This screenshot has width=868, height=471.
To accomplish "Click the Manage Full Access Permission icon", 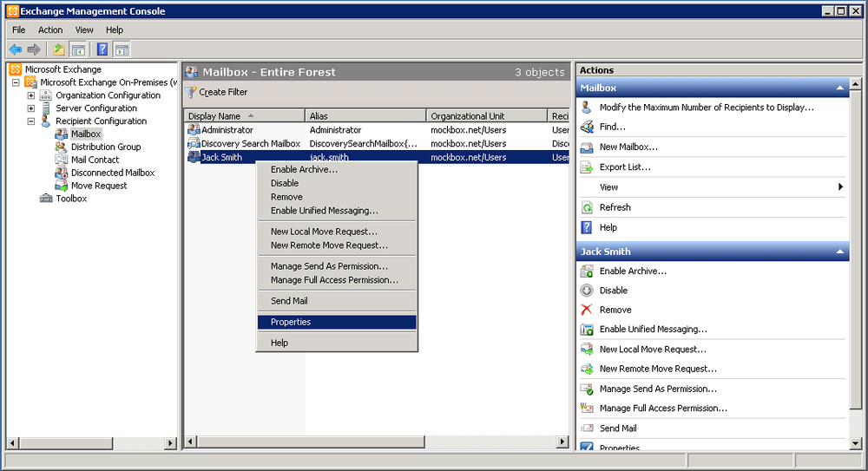I will 587,409.
